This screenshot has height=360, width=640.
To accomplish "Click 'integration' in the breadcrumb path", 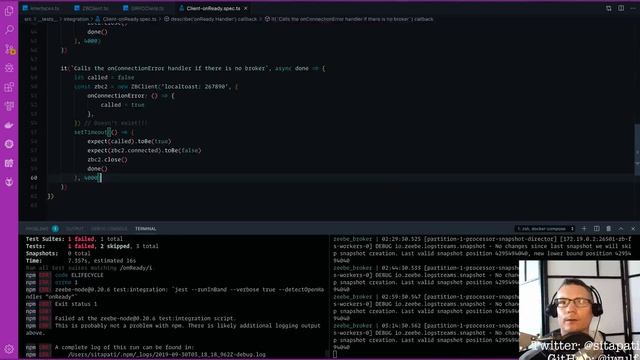I will (76, 19).
